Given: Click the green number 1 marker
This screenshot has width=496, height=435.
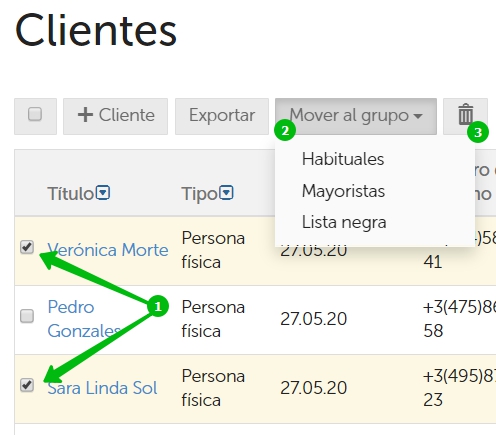Looking at the screenshot, I should click(x=158, y=306).
